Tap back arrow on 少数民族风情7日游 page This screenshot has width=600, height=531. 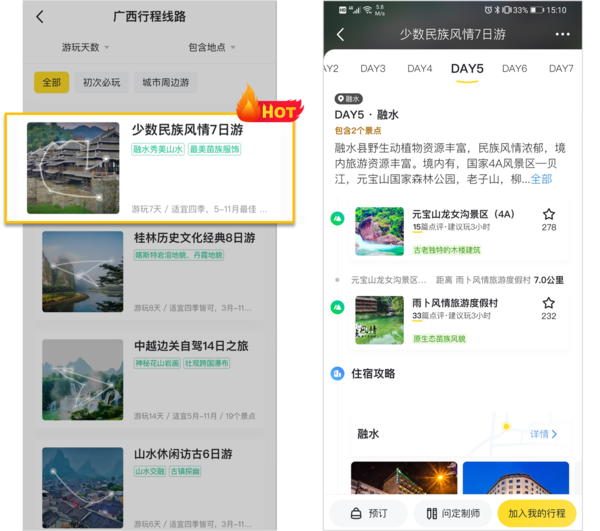[x=340, y=35]
